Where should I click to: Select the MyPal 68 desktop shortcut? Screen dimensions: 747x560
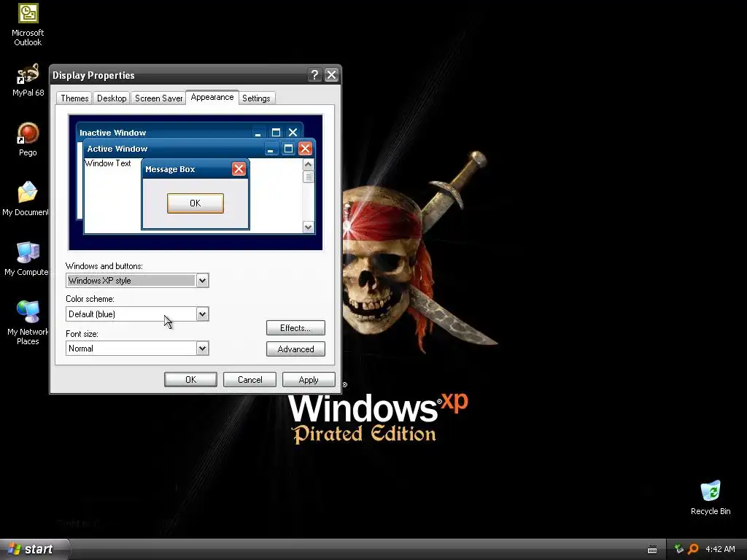pyautogui.click(x=28, y=80)
